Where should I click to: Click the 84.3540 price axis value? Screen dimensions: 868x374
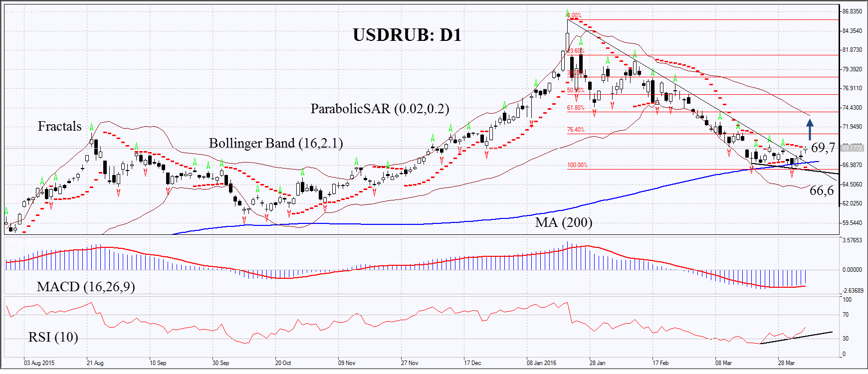pos(852,31)
